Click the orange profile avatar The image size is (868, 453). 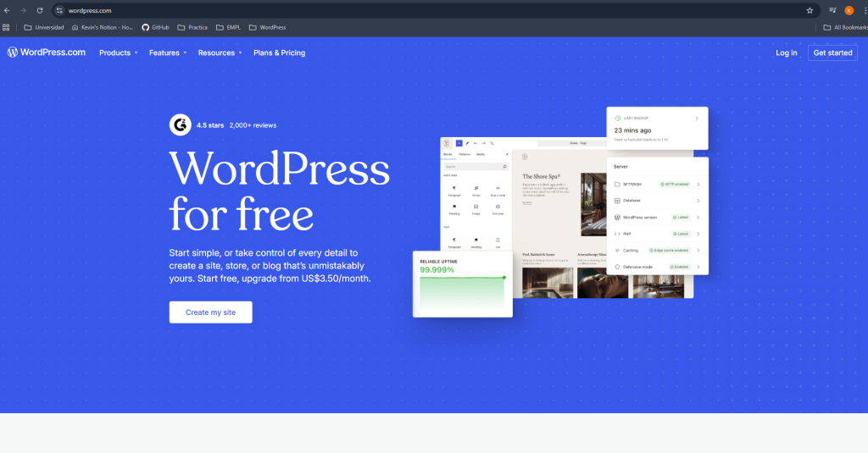(849, 10)
